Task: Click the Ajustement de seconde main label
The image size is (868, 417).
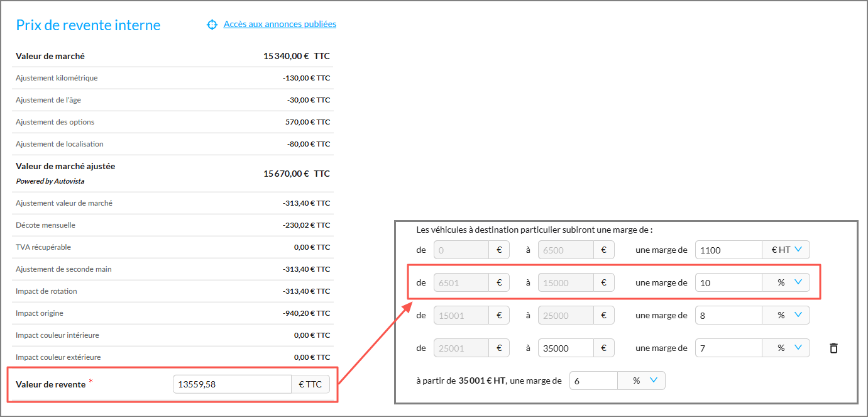Action: tap(63, 269)
